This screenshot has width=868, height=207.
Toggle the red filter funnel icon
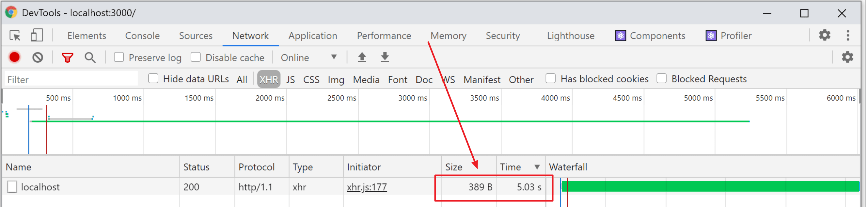tap(67, 58)
